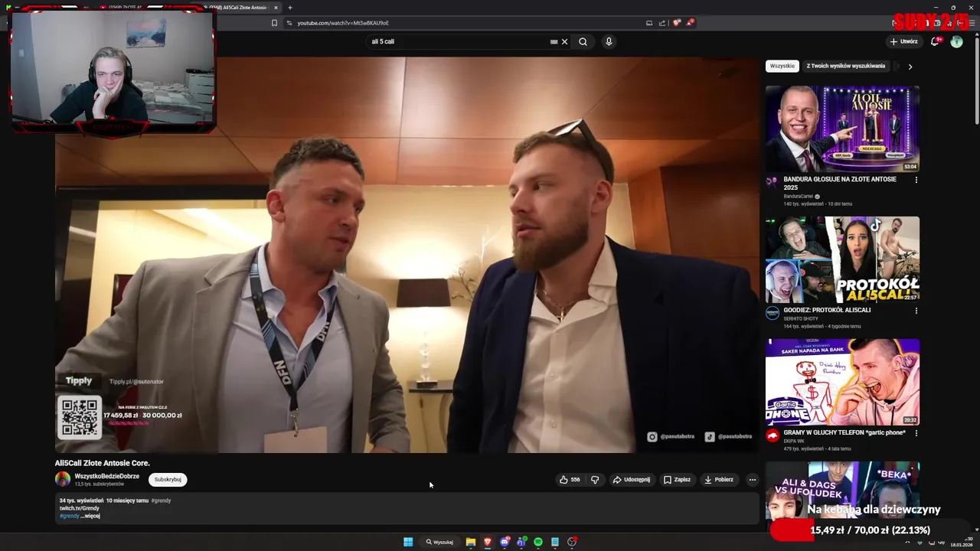Click the site settings icon by URL
This screenshot has height=551, width=980.
(289, 23)
